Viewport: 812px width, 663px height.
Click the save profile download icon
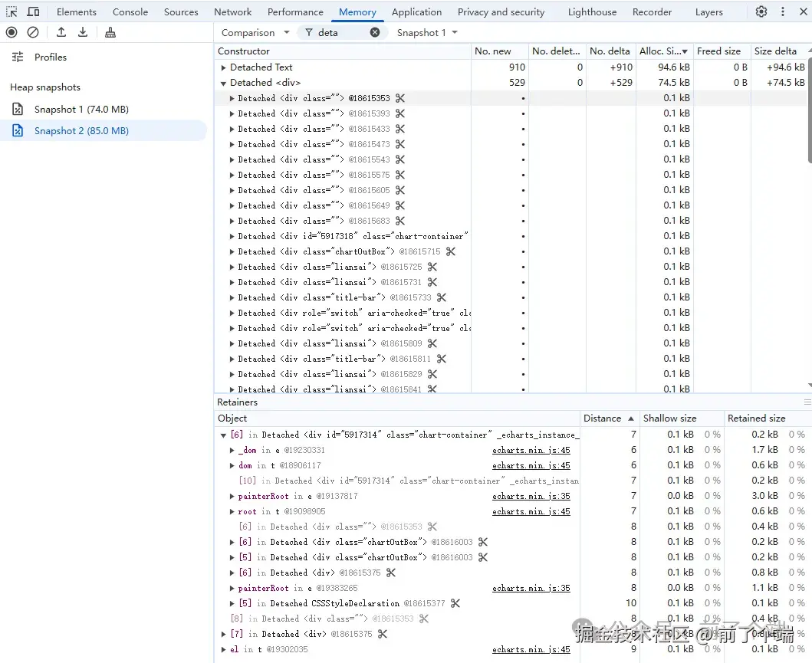pyautogui.click(x=83, y=33)
